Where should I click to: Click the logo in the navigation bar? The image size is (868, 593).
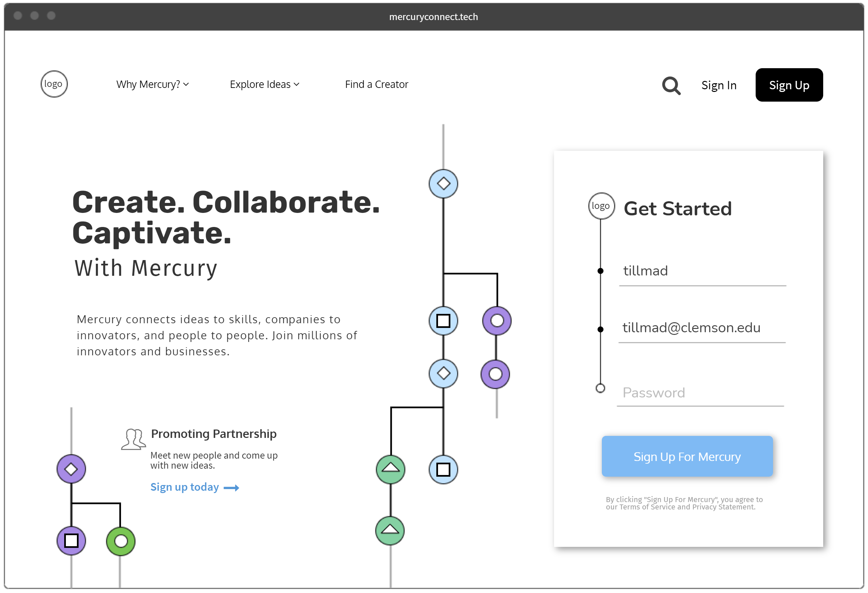(54, 84)
